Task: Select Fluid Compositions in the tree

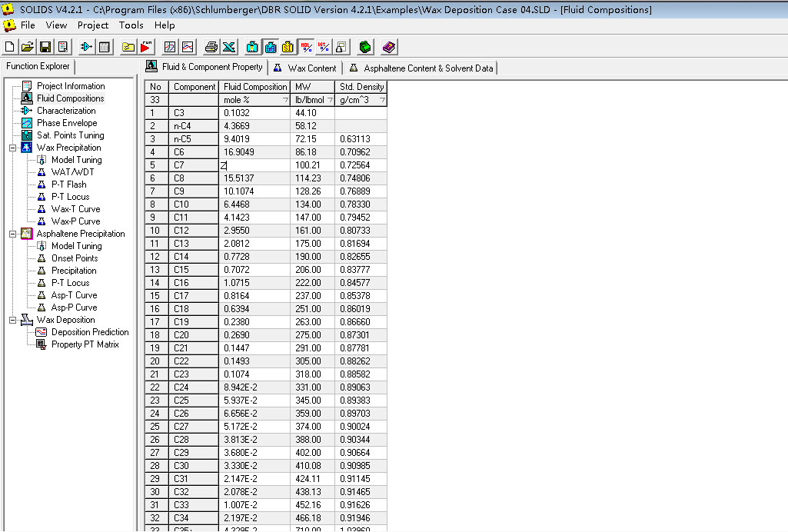Action: click(x=71, y=98)
